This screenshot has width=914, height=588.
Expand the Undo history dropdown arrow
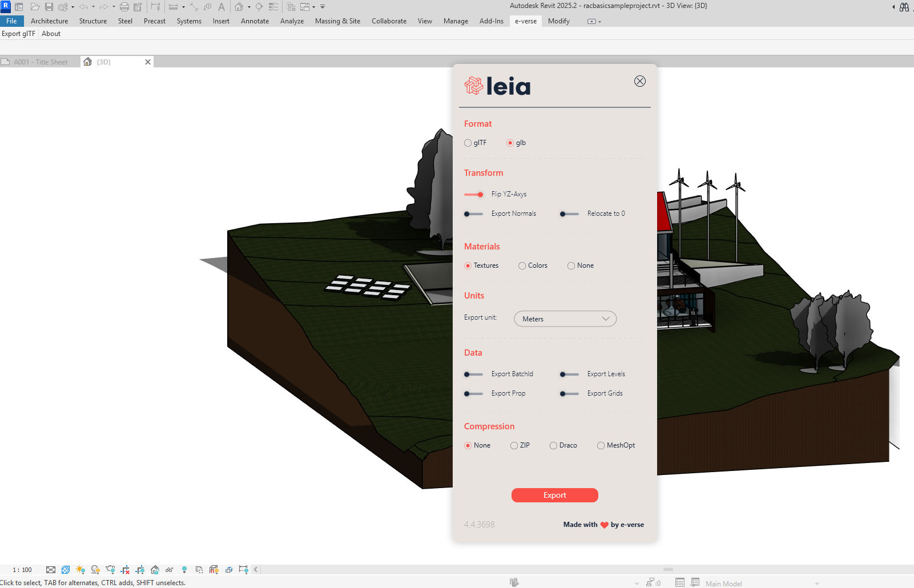(x=93, y=7)
